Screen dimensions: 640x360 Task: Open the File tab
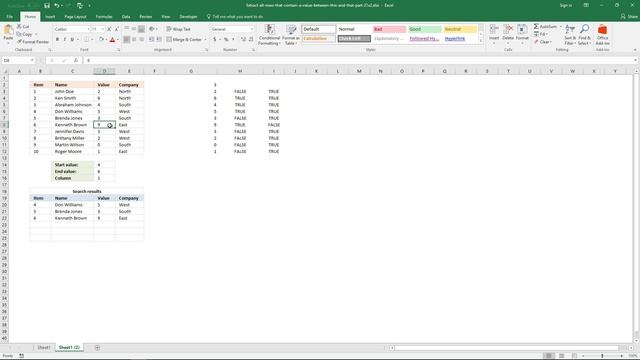9,17
